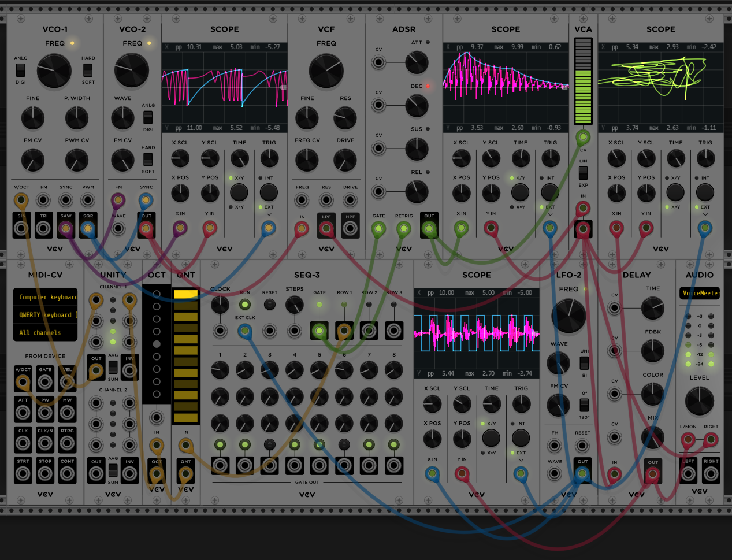Viewport: 732px width, 560px height.
Task: Click the VCO-1 V/OCT input jack
Action: [21, 201]
